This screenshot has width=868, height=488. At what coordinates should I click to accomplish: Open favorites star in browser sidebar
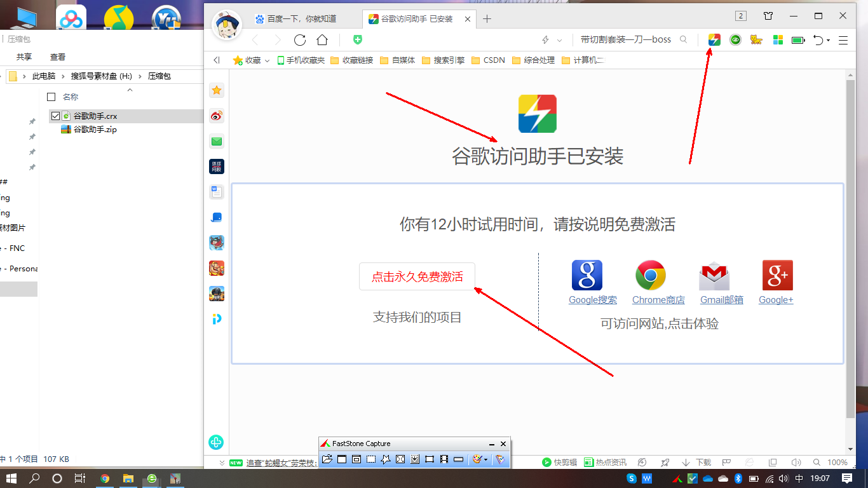click(x=217, y=90)
